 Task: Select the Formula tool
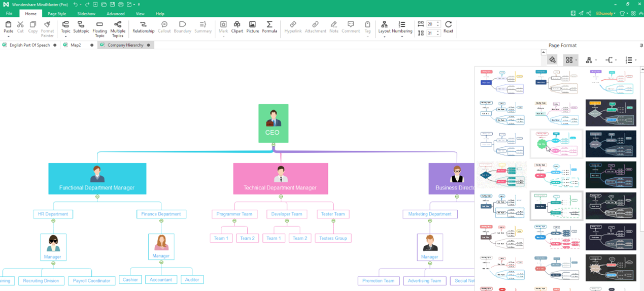(269, 27)
